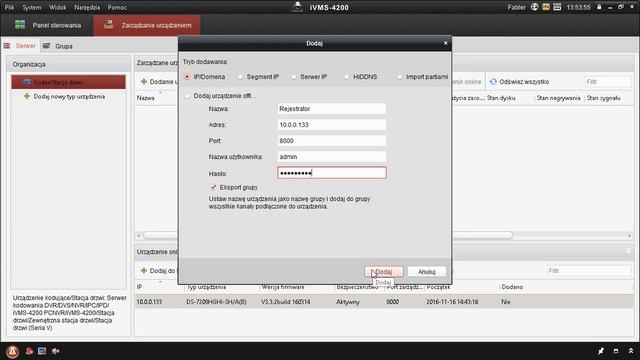Open the orange picture icon in title bar
Viewport: 640px width, 360px height.
(x=546, y=7)
